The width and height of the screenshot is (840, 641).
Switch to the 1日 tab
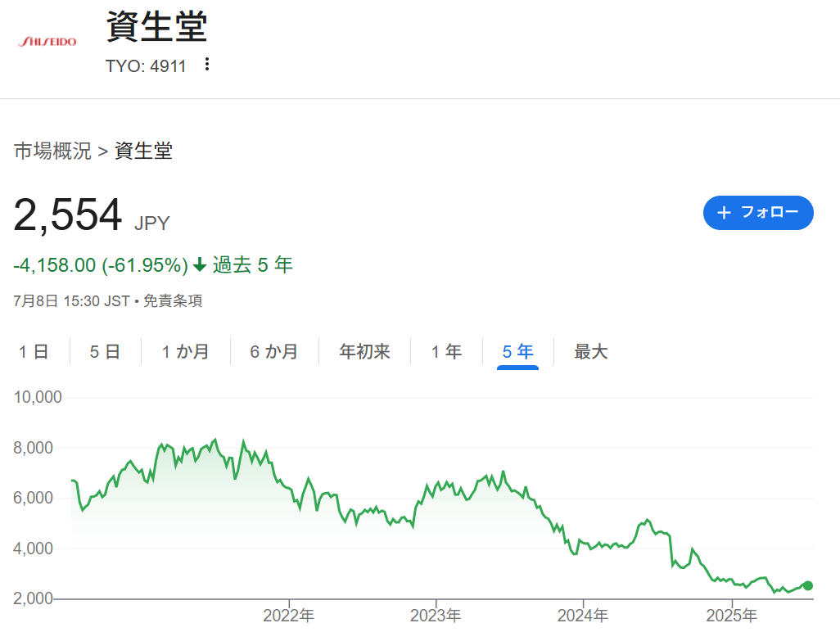(34, 352)
